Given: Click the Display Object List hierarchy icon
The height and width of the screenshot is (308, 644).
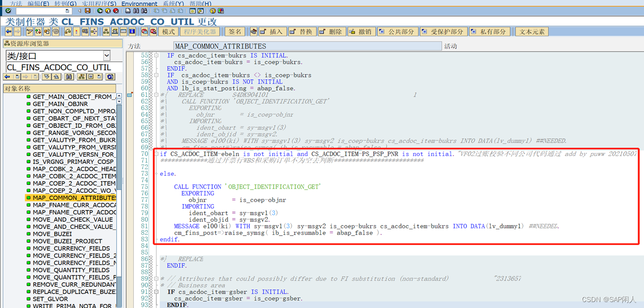Looking at the screenshot, I should (x=106, y=32).
